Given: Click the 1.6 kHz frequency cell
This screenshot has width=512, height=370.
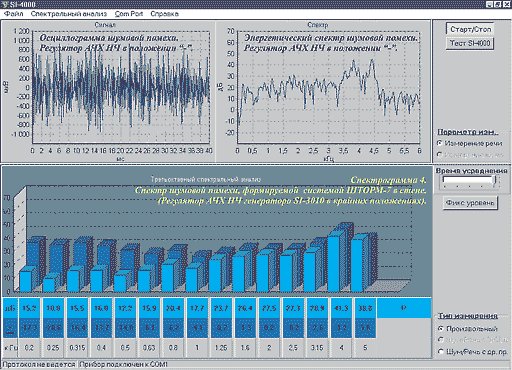Looking at the screenshot, I should coord(245,348).
